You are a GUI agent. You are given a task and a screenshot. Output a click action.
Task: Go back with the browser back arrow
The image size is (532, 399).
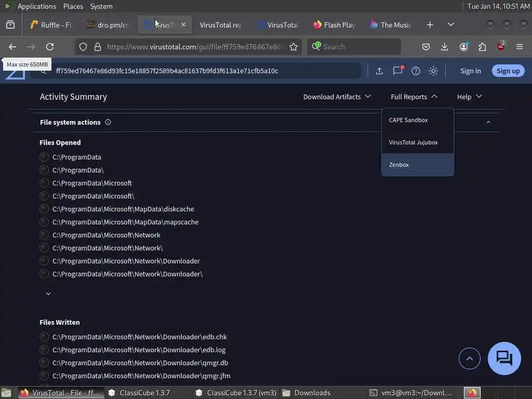[12, 47]
